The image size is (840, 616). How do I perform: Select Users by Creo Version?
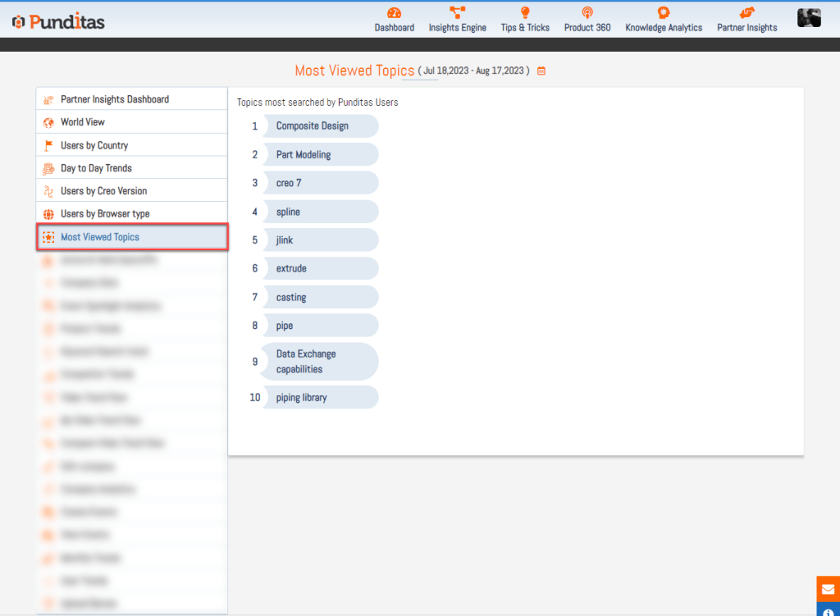coord(103,191)
